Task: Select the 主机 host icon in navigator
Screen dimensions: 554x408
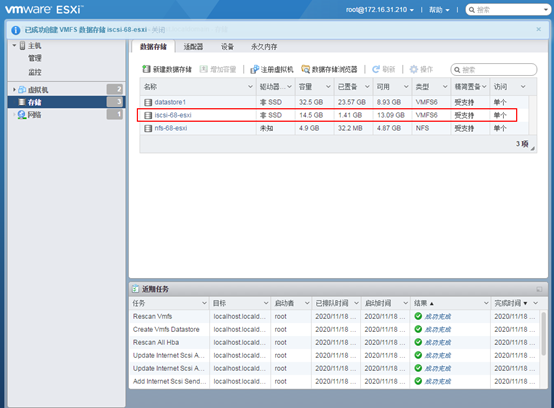Action: pyautogui.click(x=23, y=45)
